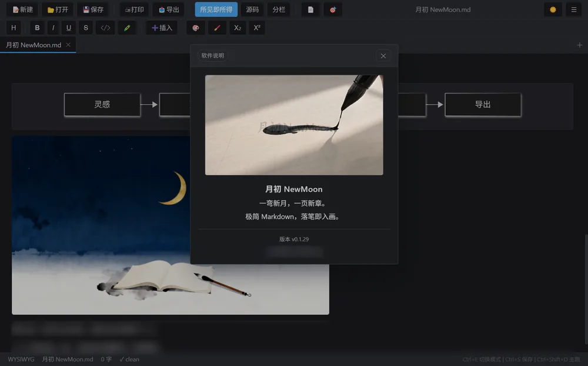This screenshot has width=588, height=366.
Task: Open a file with 打开
Action: [x=58, y=9]
